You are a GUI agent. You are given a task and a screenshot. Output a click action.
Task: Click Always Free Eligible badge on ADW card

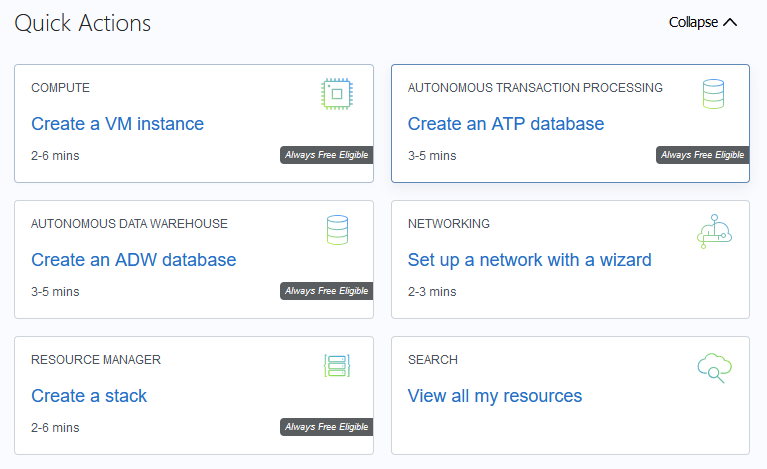(x=326, y=291)
